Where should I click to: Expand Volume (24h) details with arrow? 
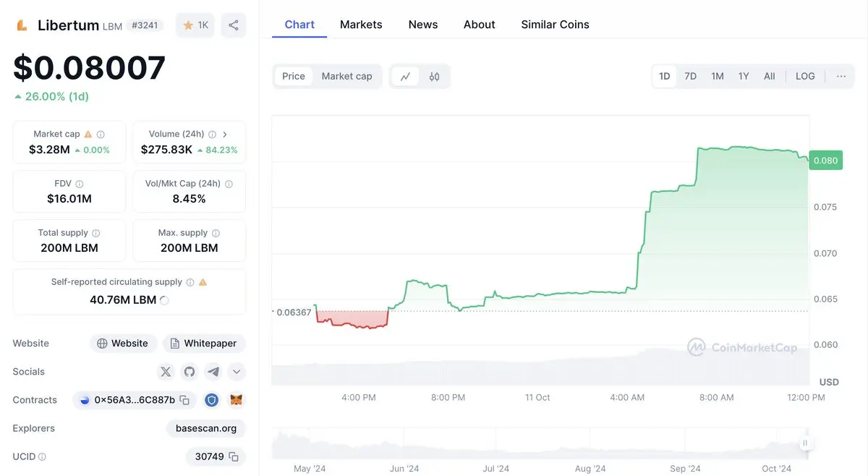point(225,134)
